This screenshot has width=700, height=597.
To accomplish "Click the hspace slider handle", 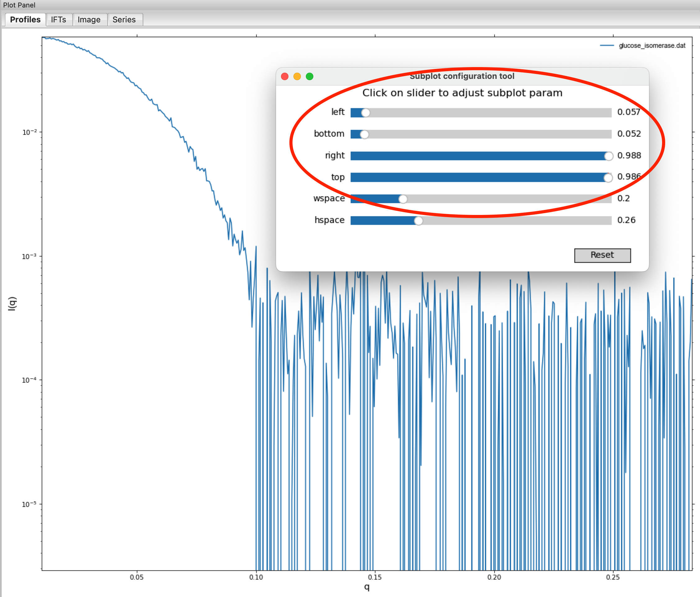I will point(418,221).
